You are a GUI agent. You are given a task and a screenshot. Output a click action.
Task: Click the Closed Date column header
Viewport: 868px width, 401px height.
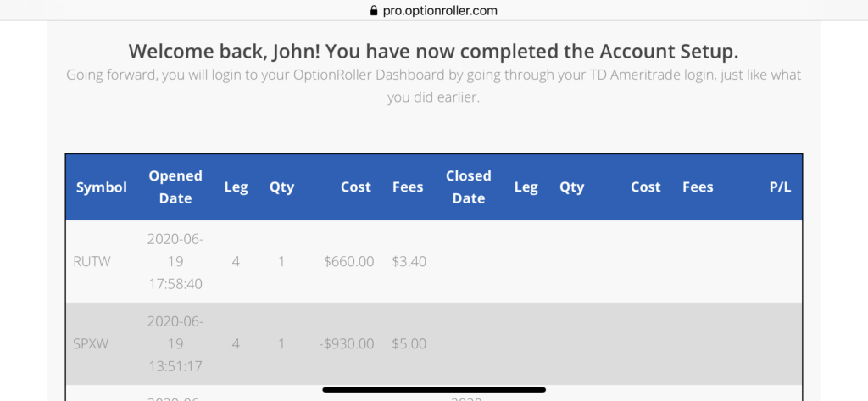[468, 187]
